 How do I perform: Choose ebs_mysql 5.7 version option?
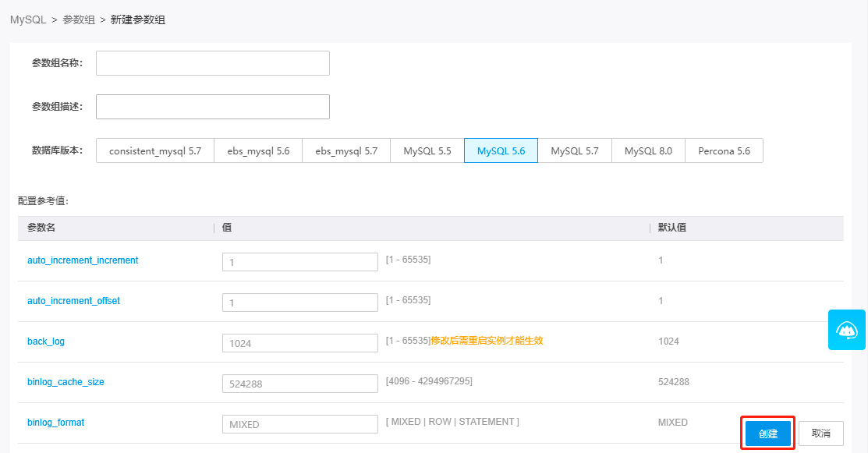pos(346,151)
